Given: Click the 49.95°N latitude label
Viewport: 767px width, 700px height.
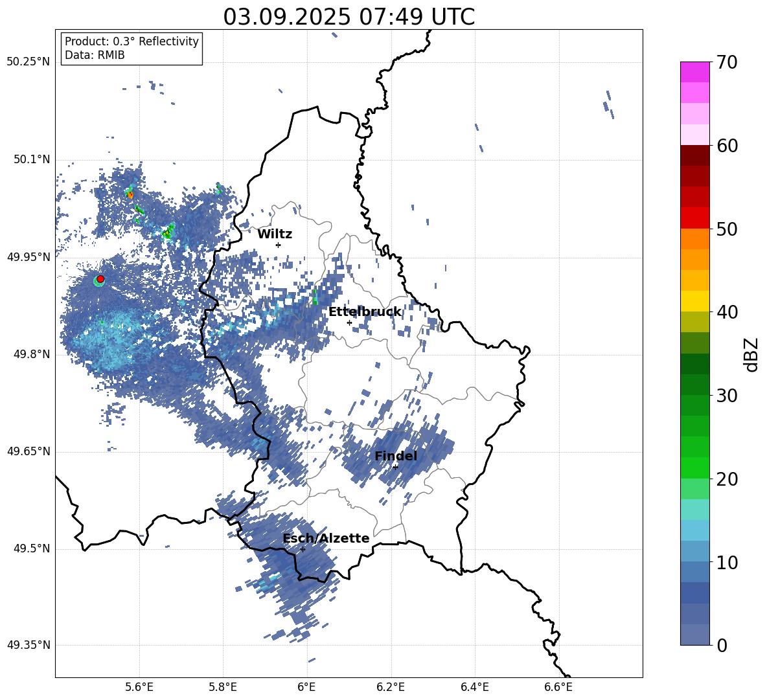Looking at the screenshot, I should (x=29, y=257).
